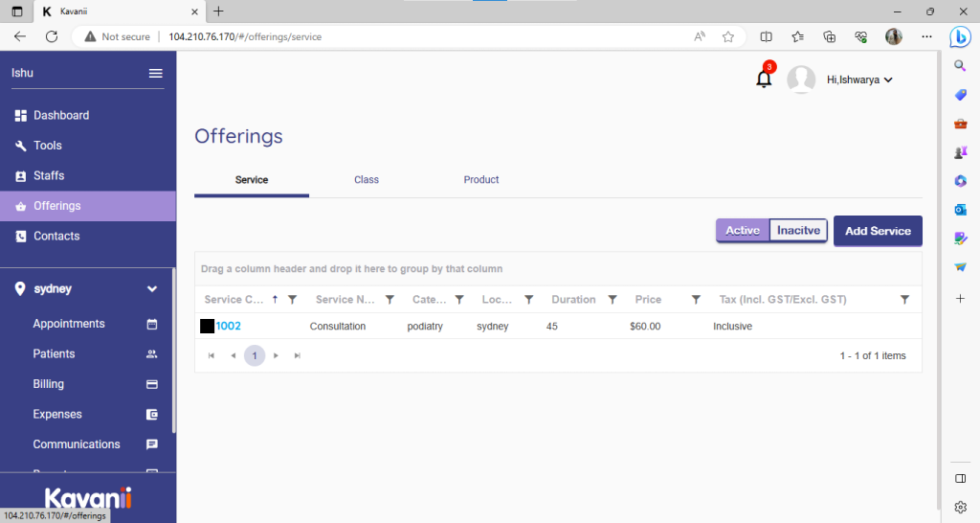Expand the Hi, Ishwarya user menu

pyautogui.click(x=858, y=80)
